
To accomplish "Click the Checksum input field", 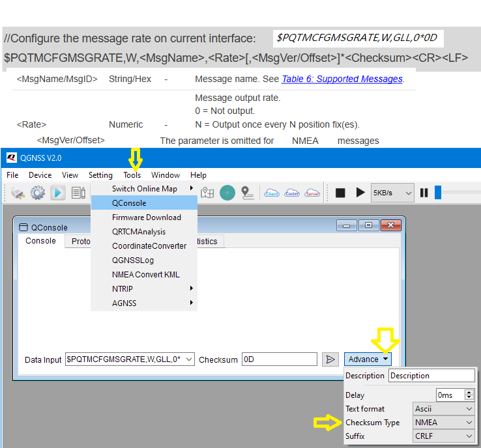I will 280,359.
